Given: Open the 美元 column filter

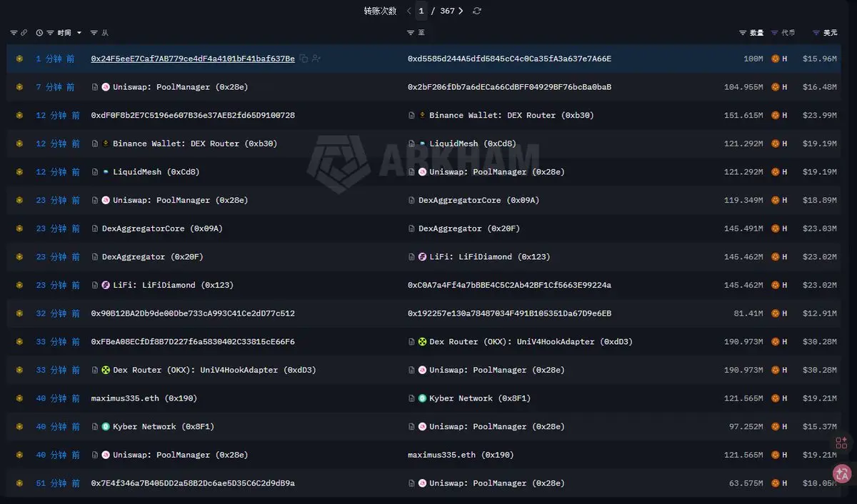Looking at the screenshot, I should tap(816, 33).
